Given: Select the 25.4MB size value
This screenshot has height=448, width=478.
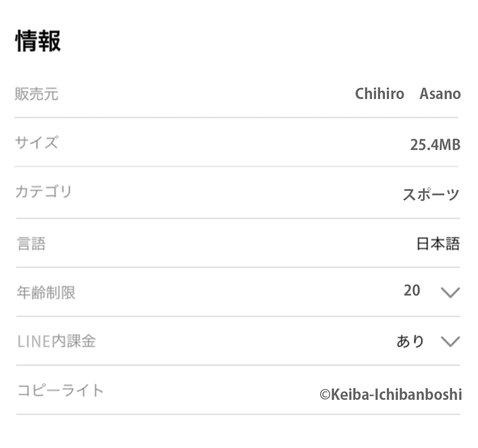Looking at the screenshot, I should click(x=435, y=145).
